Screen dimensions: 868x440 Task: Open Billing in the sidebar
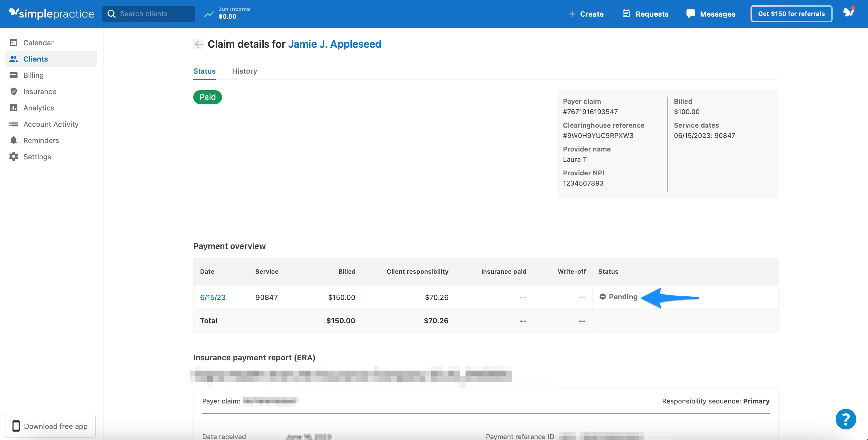coord(50,75)
